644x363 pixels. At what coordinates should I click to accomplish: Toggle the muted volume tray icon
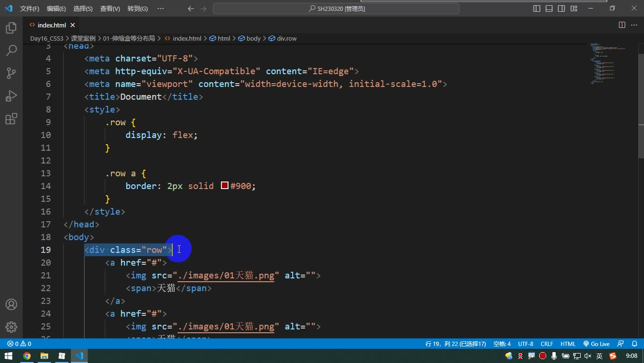click(588, 356)
